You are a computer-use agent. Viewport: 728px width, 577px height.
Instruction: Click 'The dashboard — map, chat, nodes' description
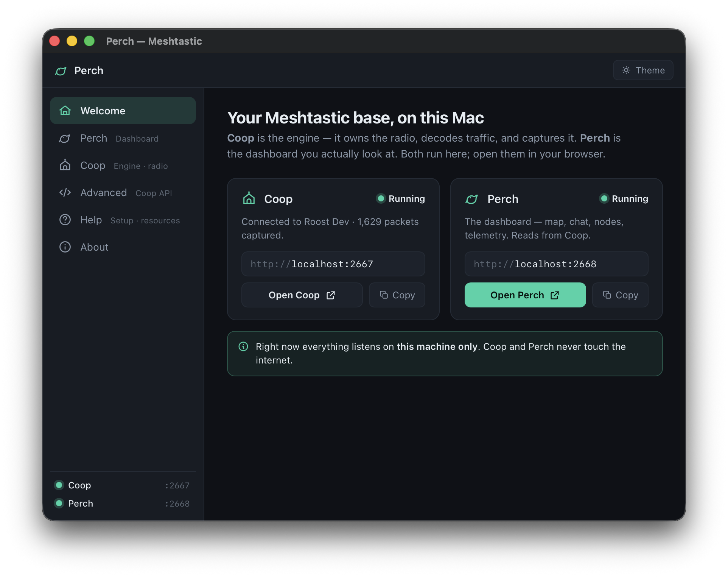click(x=544, y=228)
